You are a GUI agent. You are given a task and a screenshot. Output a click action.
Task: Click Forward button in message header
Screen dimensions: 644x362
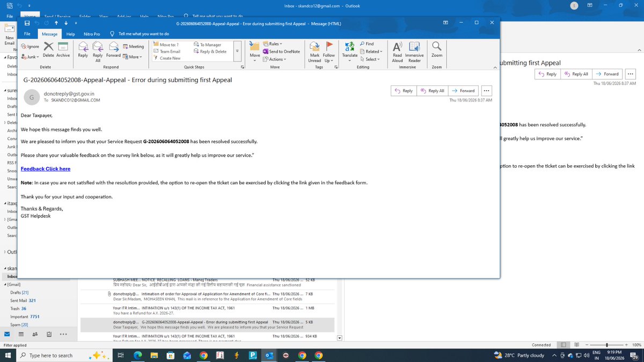(463, 91)
